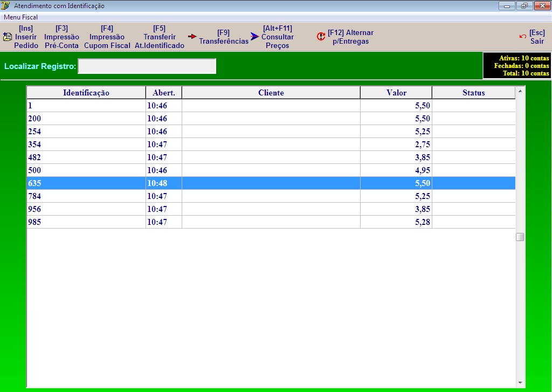Click the scrollbar down arrow of table
The width and height of the screenshot is (552, 392).
pyautogui.click(x=520, y=383)
